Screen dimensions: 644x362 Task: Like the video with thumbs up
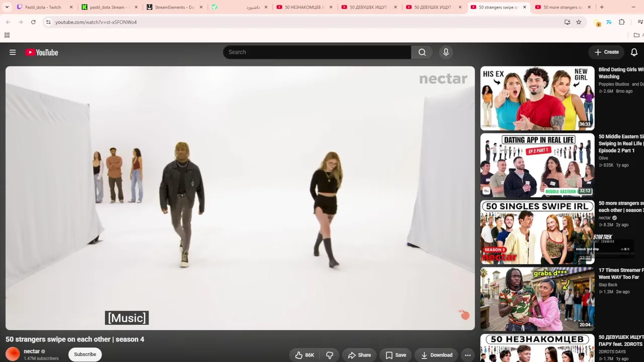pos(304,355)
